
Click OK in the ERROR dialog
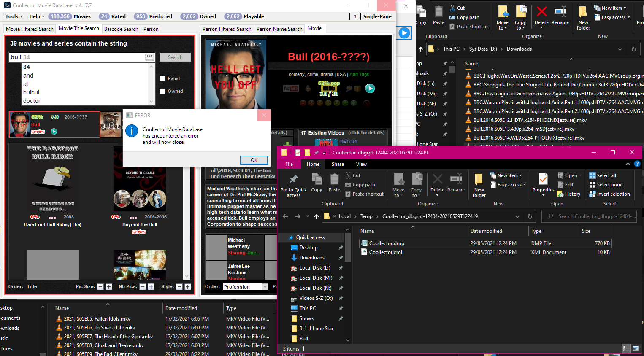tap(254, 160)
